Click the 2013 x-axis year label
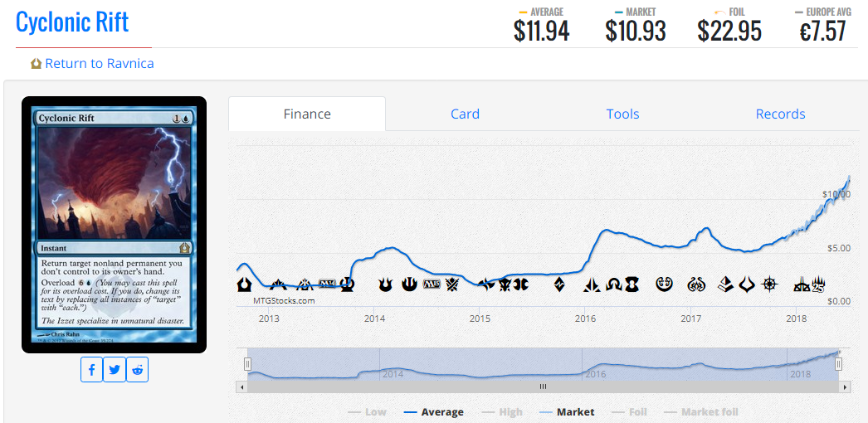Viewport: 868px width, 423px height. [269, 318]
